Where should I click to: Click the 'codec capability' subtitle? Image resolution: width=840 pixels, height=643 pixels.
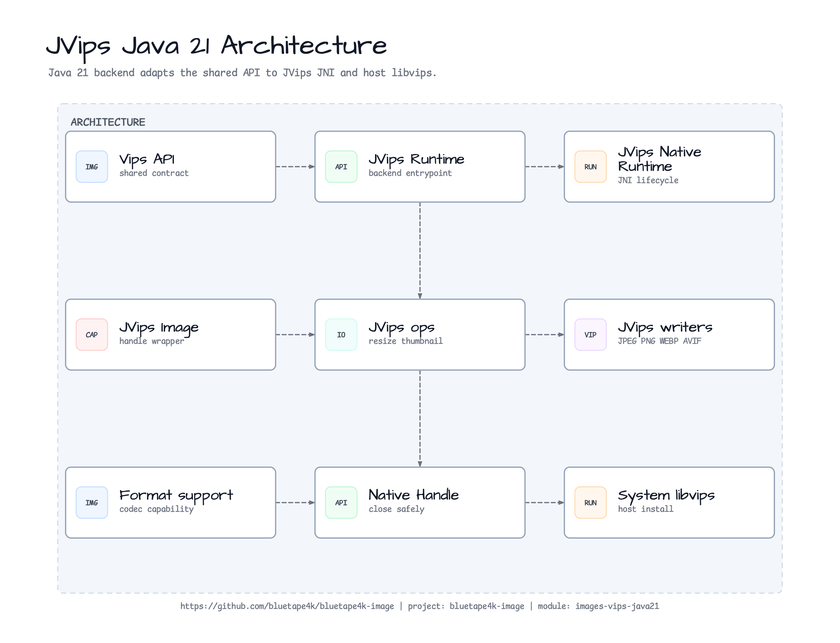[156, 509]
